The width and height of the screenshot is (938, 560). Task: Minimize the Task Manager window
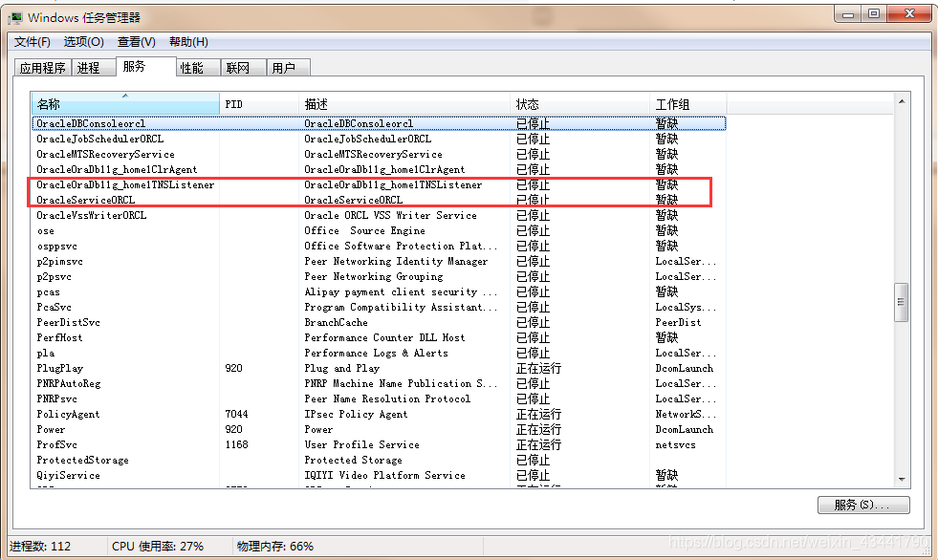tap(848, 14)
